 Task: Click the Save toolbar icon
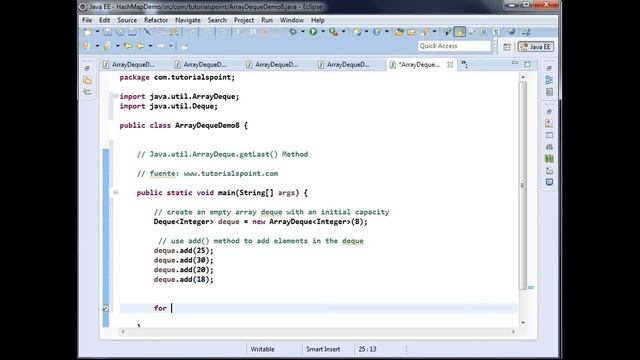(107, 32)
